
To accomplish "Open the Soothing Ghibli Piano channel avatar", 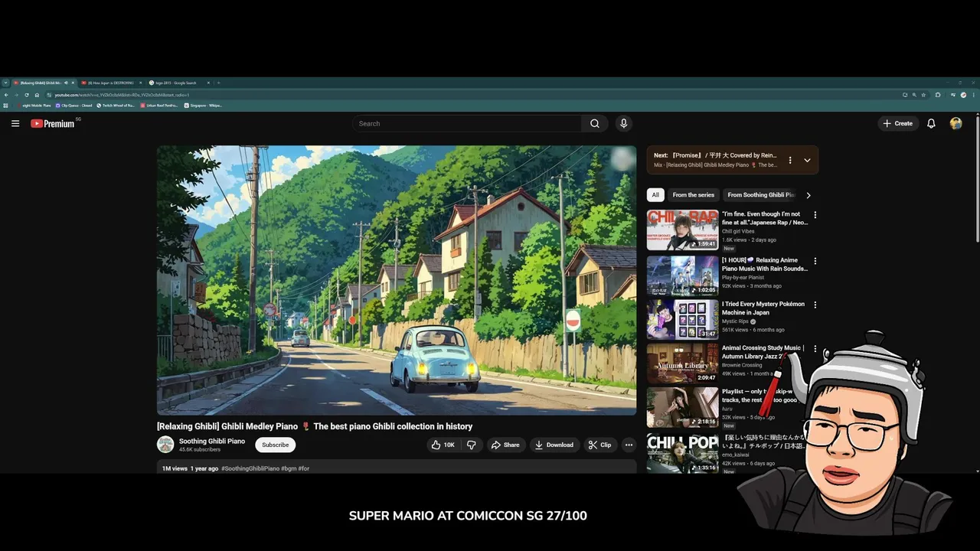I will [165, 445].
